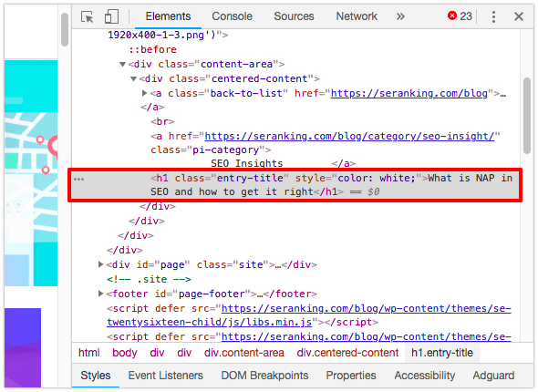Select div.centered-content breadcrumb

tap(347, 353)
